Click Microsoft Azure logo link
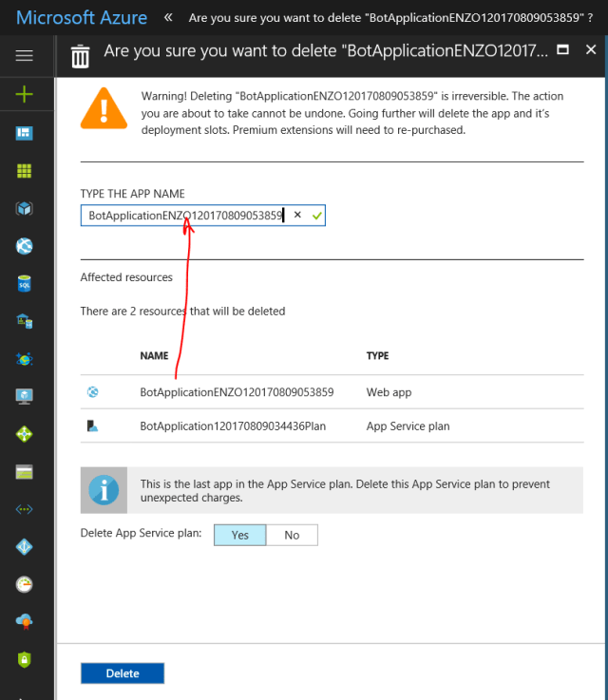This screenshot has height=700, width=608. pos(82,18)
